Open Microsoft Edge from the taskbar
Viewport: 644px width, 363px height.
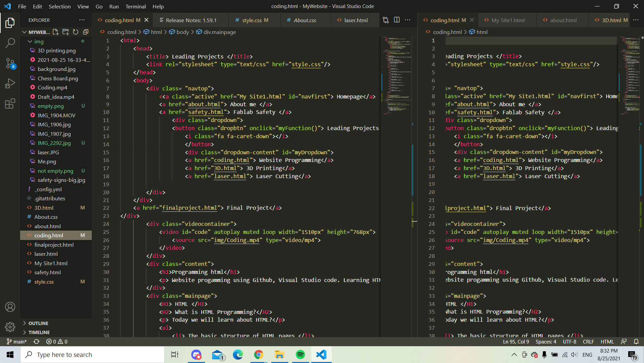click(238, 355)
